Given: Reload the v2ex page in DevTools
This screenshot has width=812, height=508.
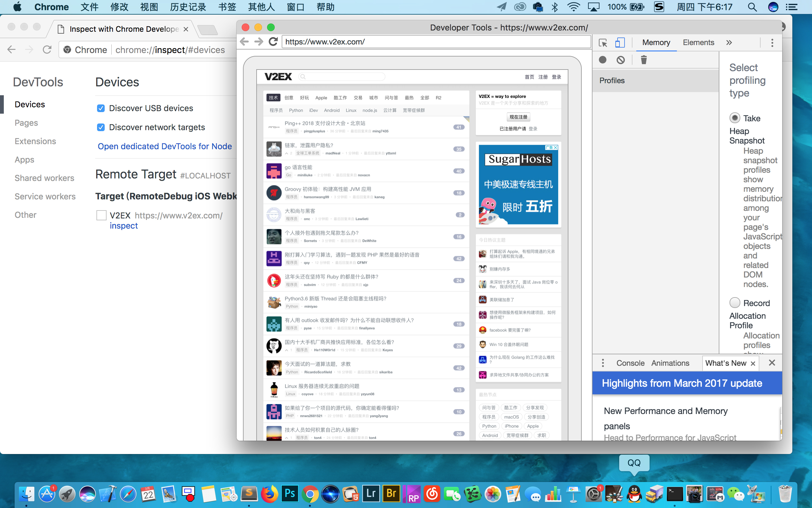Looking at the screenshot, I should click(x=273, y=42).
